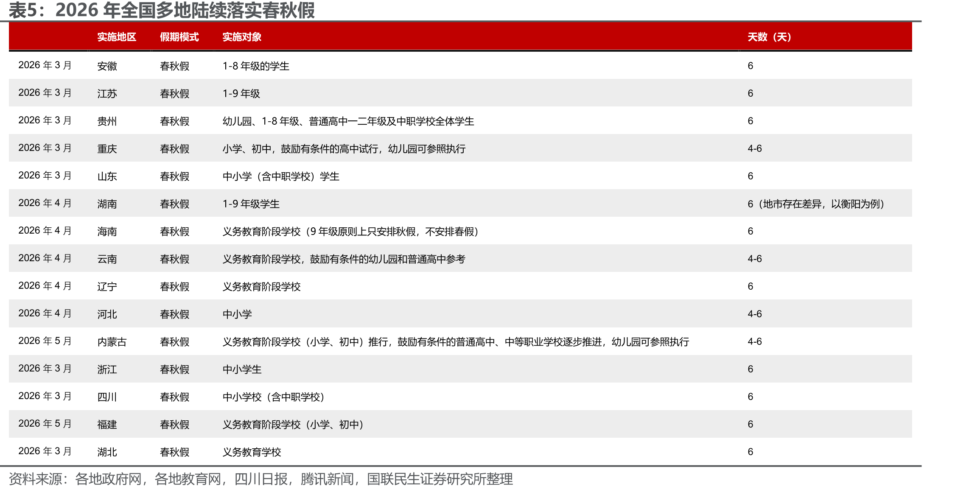Select the 贵州 target text starting '幼儿园、1-8 年级'
Screen dimensions: 980x492
[348, 121]
